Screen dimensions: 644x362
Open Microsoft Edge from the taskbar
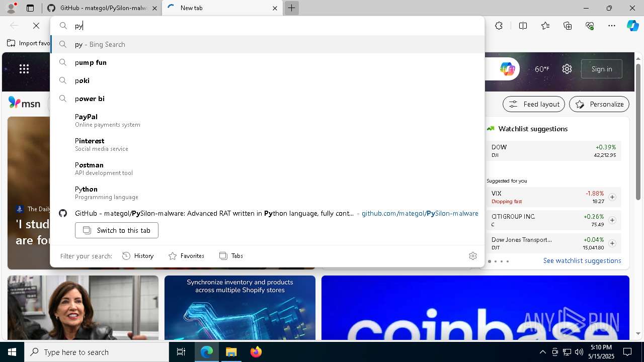pos(207,352)
